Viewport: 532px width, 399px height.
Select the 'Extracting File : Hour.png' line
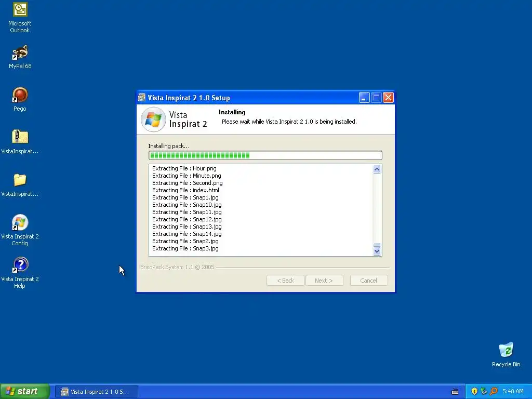(x=184, y=168)
